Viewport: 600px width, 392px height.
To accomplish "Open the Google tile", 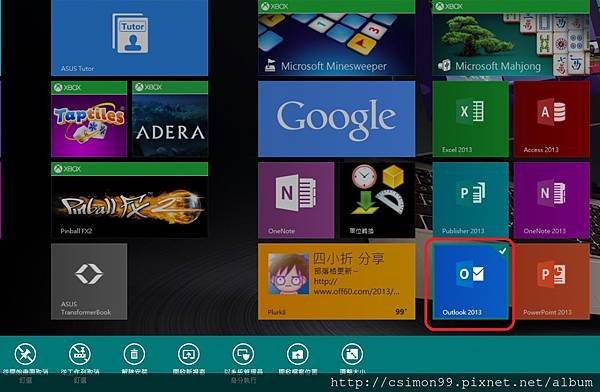I will click(336, 119).
